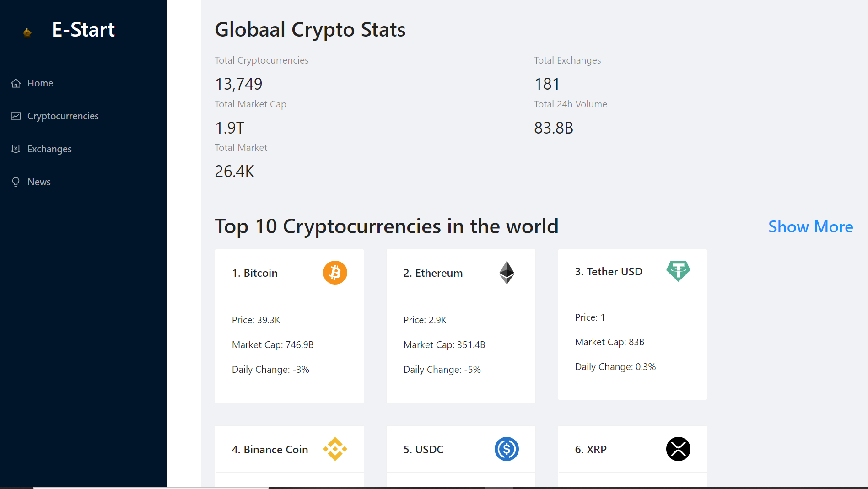Click the Top 10 Cryptocurrencies heading
The image size is (868, 489).
387,227
